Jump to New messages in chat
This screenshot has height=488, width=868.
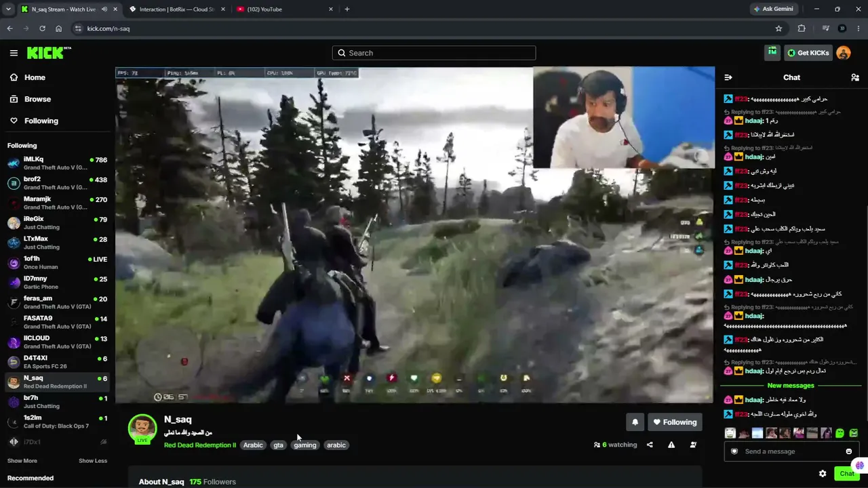pyautogui.click(x=791, y=386)
